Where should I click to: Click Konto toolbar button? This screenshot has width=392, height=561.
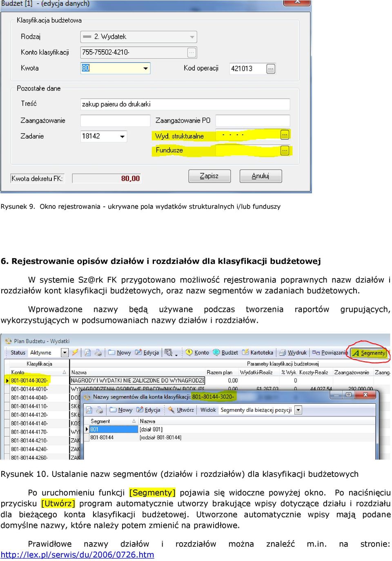(198, 352)
